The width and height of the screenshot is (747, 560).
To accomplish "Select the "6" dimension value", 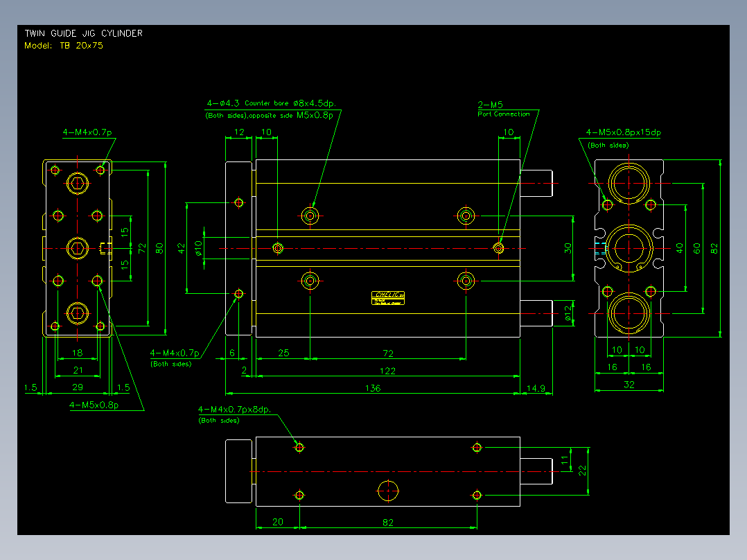I will pyautogui.click(x=232, y=353).
